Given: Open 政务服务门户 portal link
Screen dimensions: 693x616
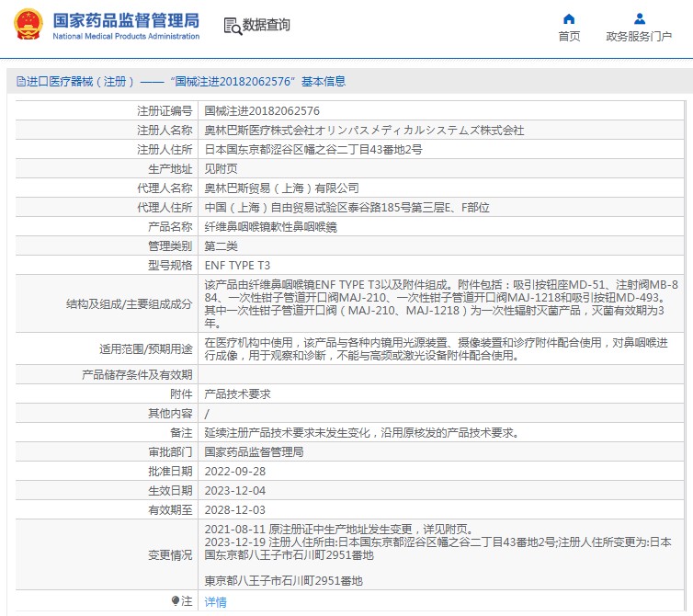Looking at the screenshot, I should coord(639,36).
